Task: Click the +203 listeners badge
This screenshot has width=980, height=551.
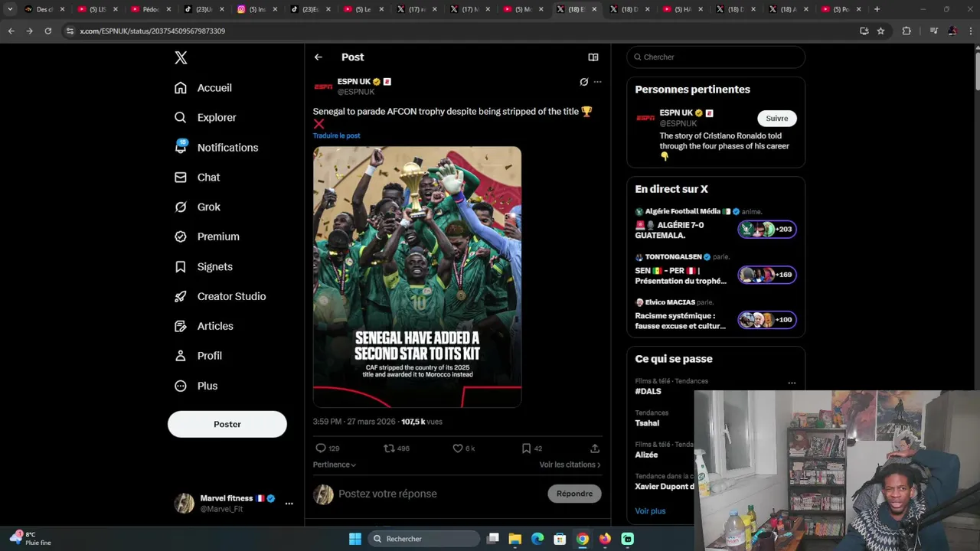Action: [x=767, y=230]
